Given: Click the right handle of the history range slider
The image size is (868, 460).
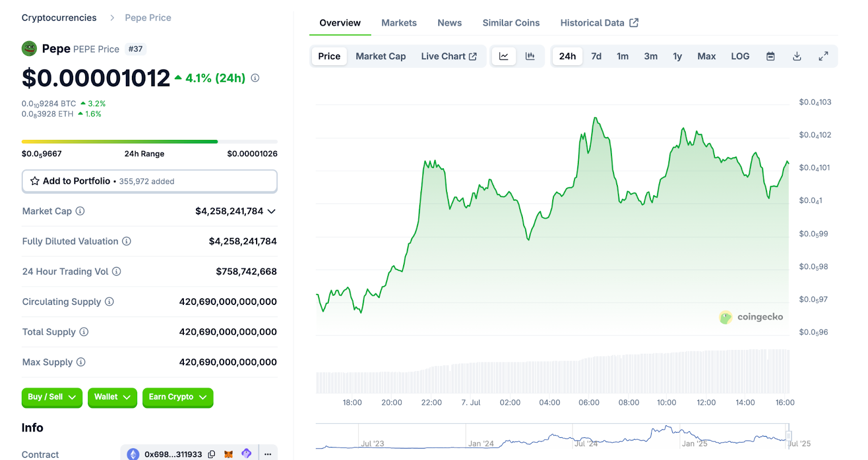Looking at the screenshot, I should coord(789,436).
